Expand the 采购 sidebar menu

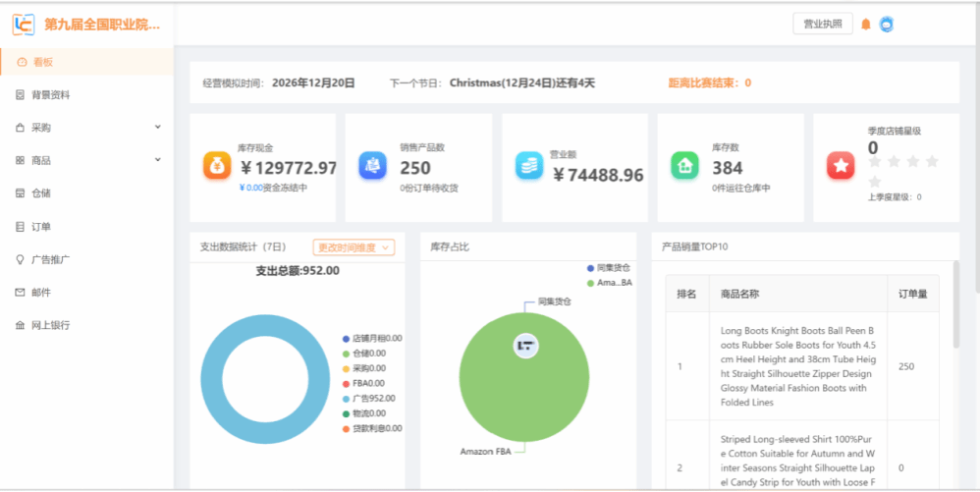coord(86,128)
